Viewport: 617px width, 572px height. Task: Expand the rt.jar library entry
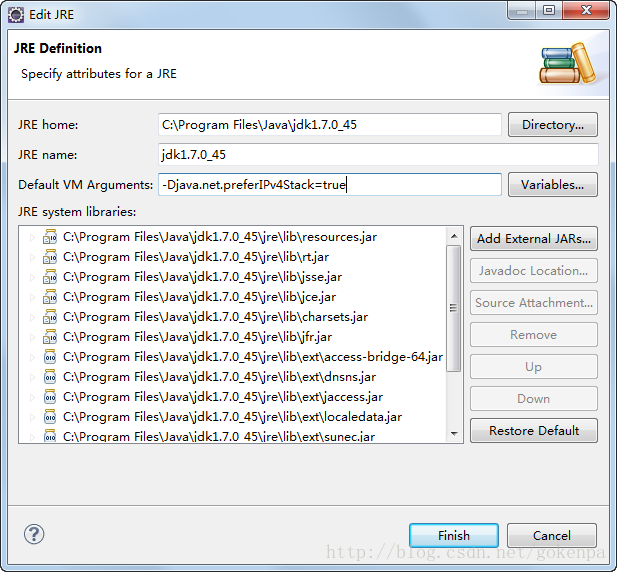click(32, 257)
